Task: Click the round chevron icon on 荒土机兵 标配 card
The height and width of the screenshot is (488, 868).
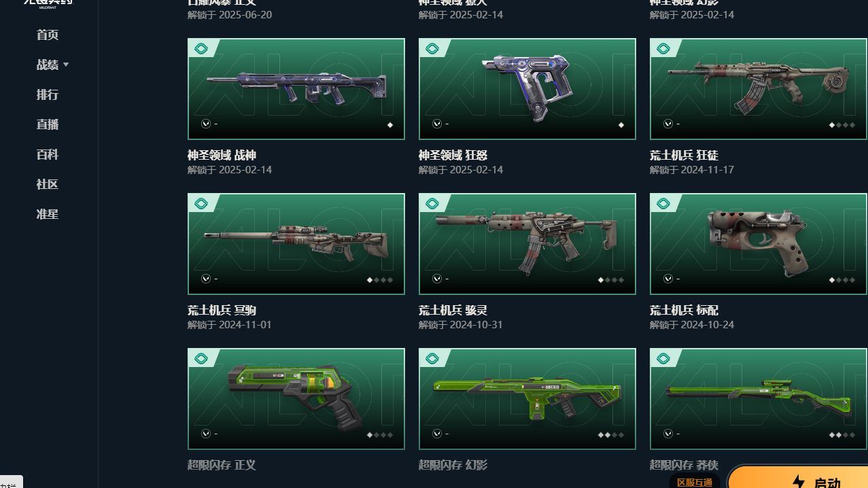Action: pyautogui.click(x=668, y=279)
